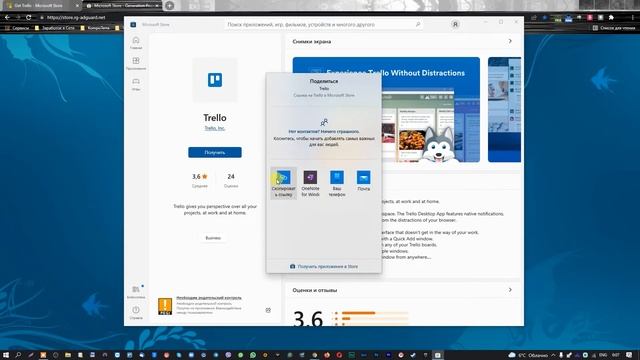Click the Trello description tag button
The width and height of the screenshot is (640, 360).
213,238
